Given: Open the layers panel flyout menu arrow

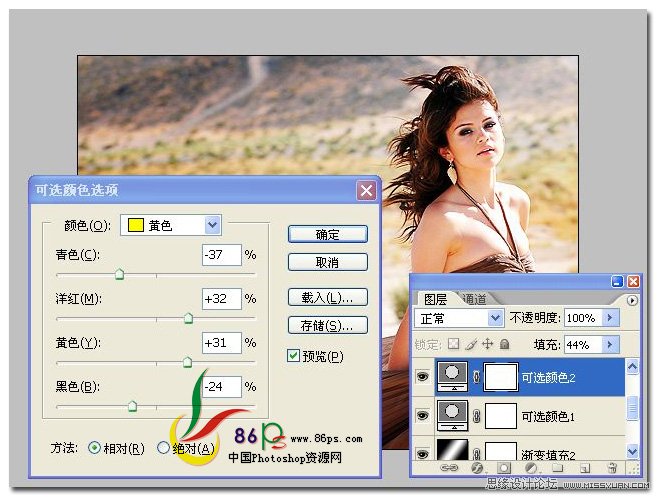Looking at the screenshot, I should 632,301.
